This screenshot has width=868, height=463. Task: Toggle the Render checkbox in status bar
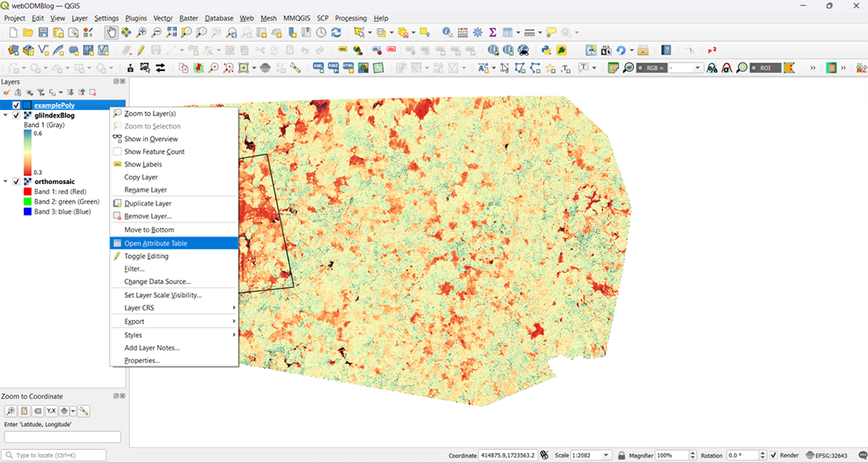[773, 455]
